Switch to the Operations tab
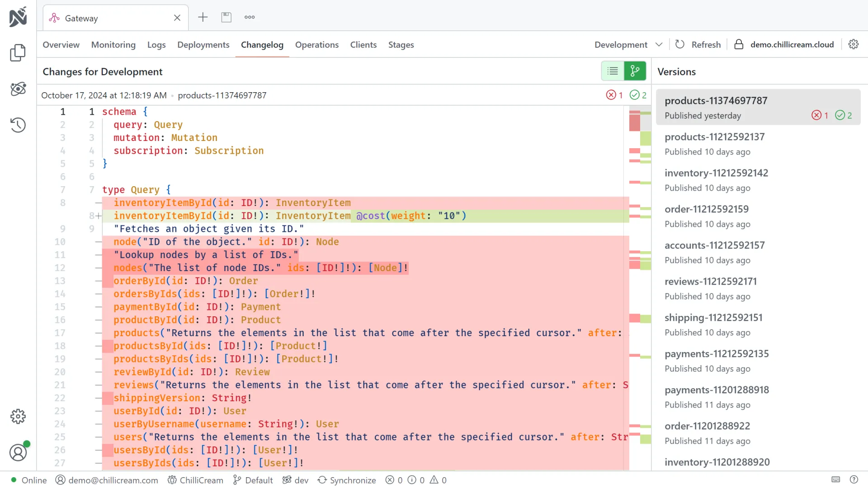 (316, 45)
